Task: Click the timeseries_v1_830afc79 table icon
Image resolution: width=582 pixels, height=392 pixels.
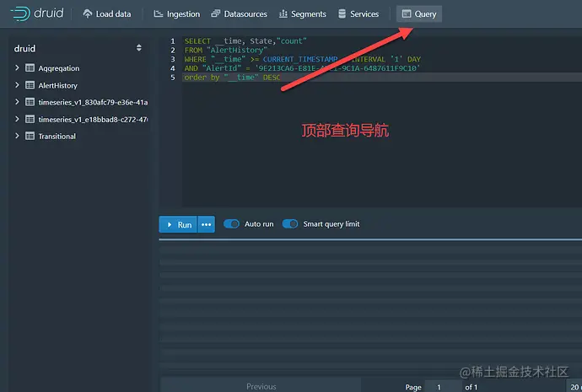Action: click(x=30, y=102)
